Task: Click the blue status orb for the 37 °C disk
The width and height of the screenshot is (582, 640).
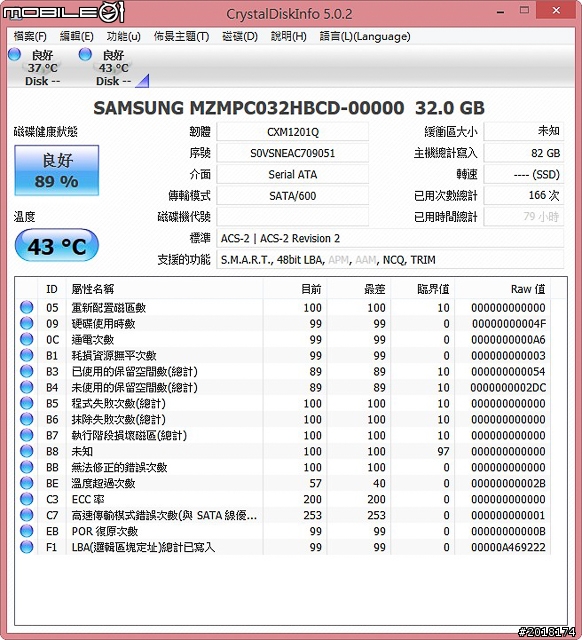Action: [x=14, y=54]
